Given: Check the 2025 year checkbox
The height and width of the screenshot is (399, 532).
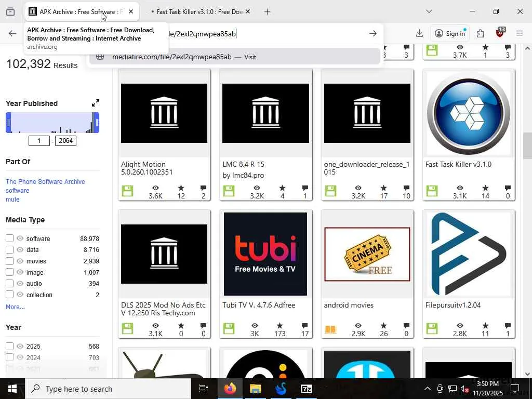Looking at the screenshot, I should click(x=9, y=346).
